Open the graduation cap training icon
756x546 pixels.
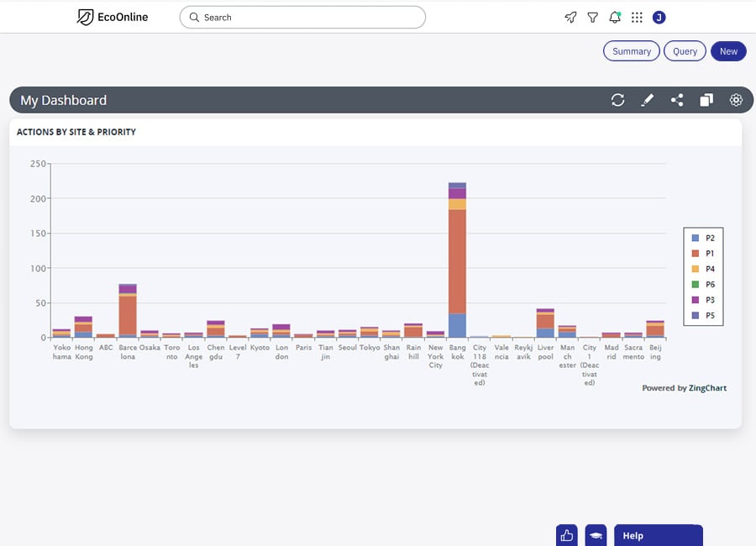click(596, 535)
